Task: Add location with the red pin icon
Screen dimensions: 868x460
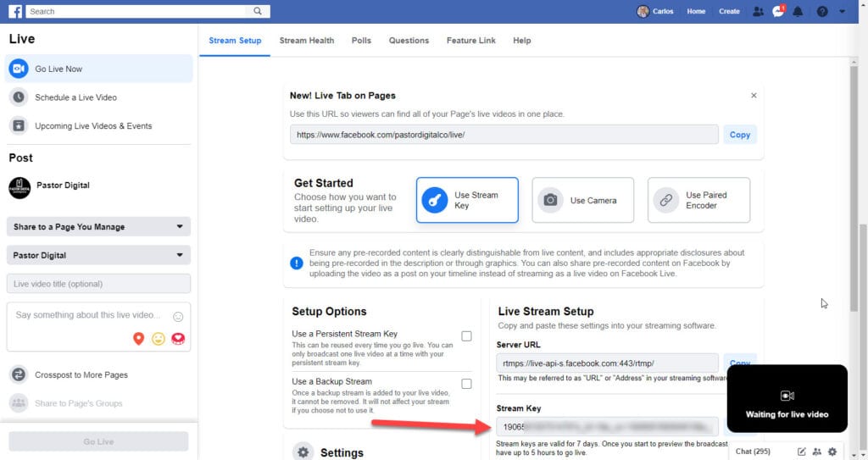Action: click(x=138, y=339)
